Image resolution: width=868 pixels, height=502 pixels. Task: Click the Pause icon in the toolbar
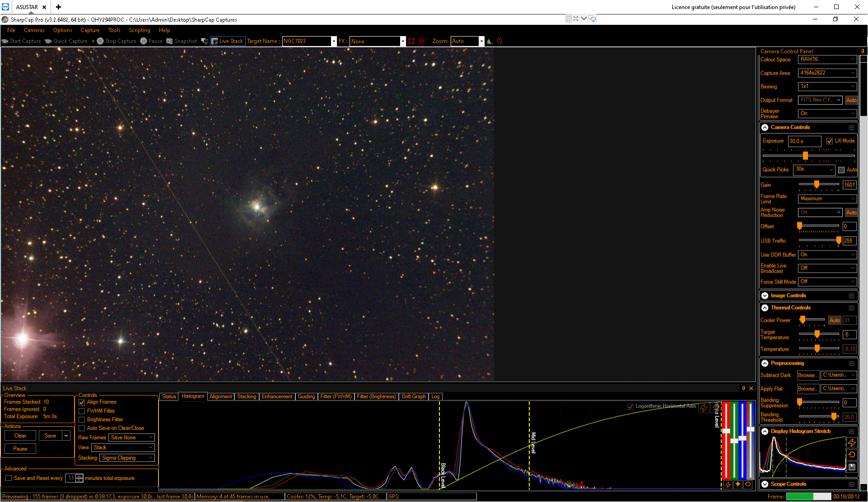[x=144, y=41]
